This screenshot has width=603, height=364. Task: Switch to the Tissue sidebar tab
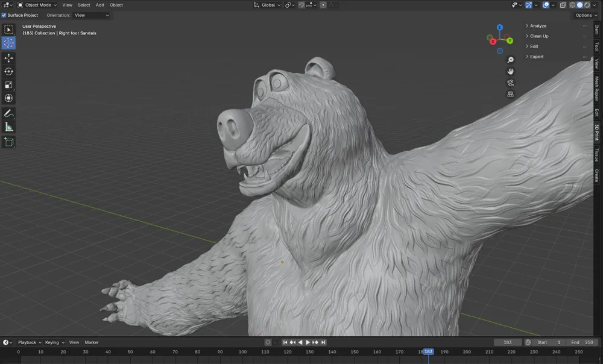(x=597, y=155)
